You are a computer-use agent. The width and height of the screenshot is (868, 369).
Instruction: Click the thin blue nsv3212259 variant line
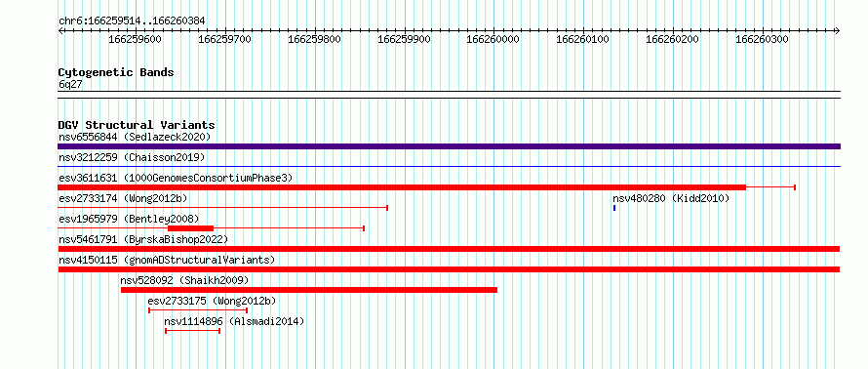[x=449, y=166]
